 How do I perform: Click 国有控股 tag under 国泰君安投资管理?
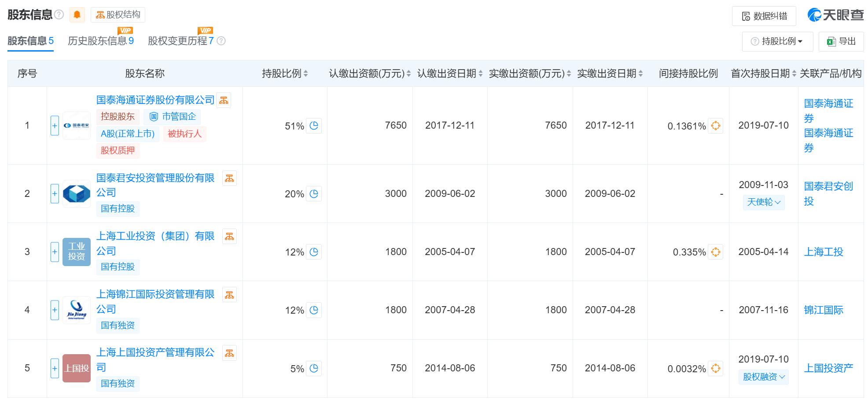[118, 209]
